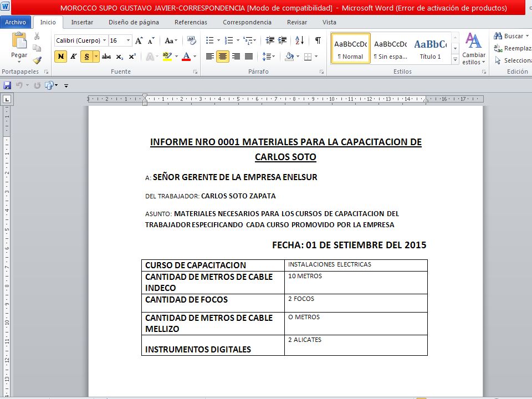Open the underline style dropdown arrow
Image resolution: width=532 pixels, height=399 pixels.
point(96,57)
